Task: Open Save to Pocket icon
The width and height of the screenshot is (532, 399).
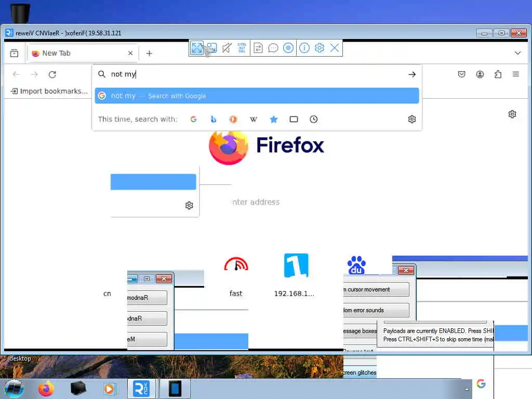Action: tap(461, 74)
